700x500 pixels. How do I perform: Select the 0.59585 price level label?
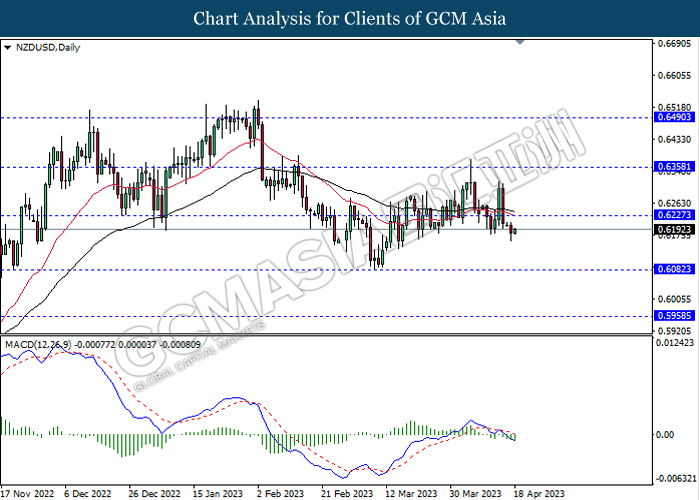(x=674, y=316)
